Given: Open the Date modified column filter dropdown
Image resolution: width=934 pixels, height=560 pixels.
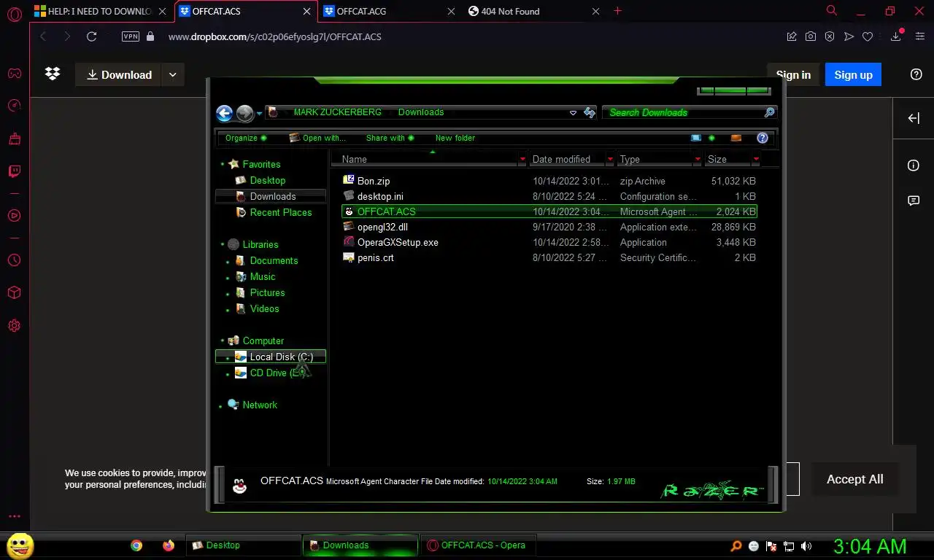Looking at the screenshot, I should coord(610,159).
